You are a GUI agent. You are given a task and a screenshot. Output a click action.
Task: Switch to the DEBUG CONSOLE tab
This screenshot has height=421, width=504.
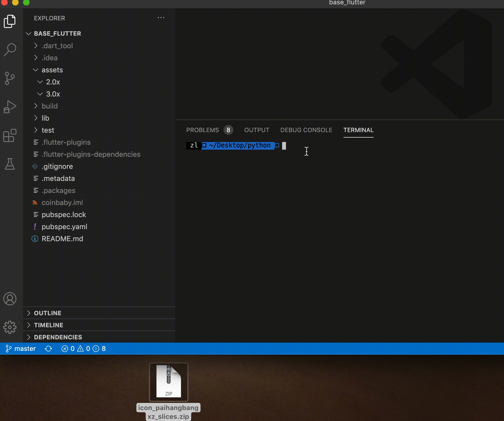pyautogui.click(x=306, y=130)
